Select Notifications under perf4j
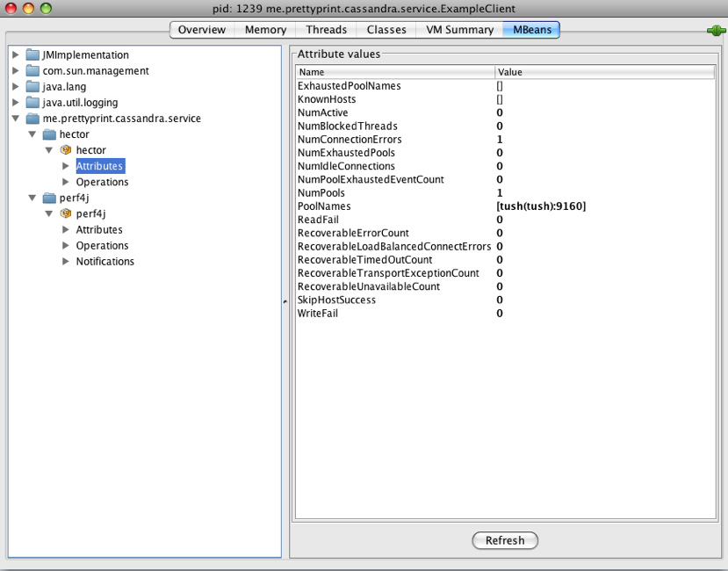728x571 pixels. coord(105,262)
